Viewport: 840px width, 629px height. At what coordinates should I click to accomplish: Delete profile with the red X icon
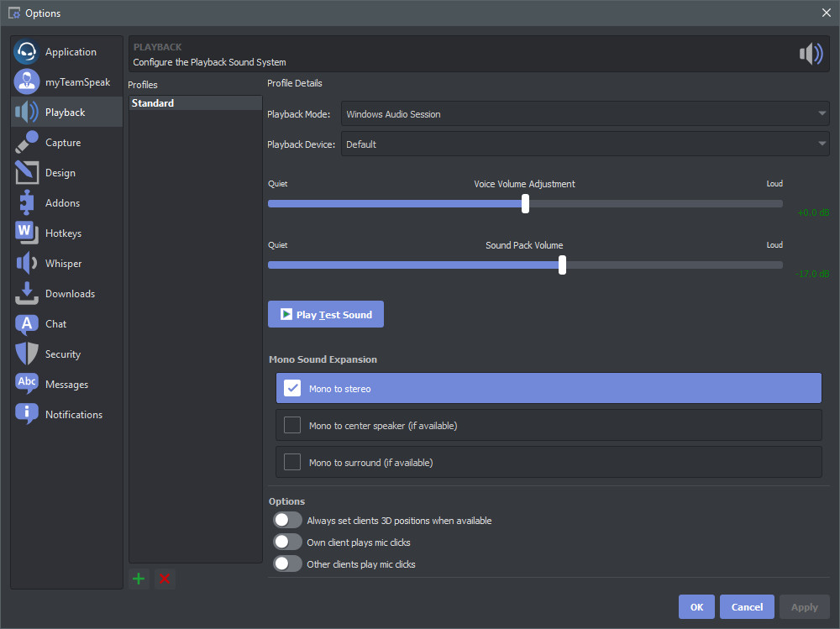(165, 579)
